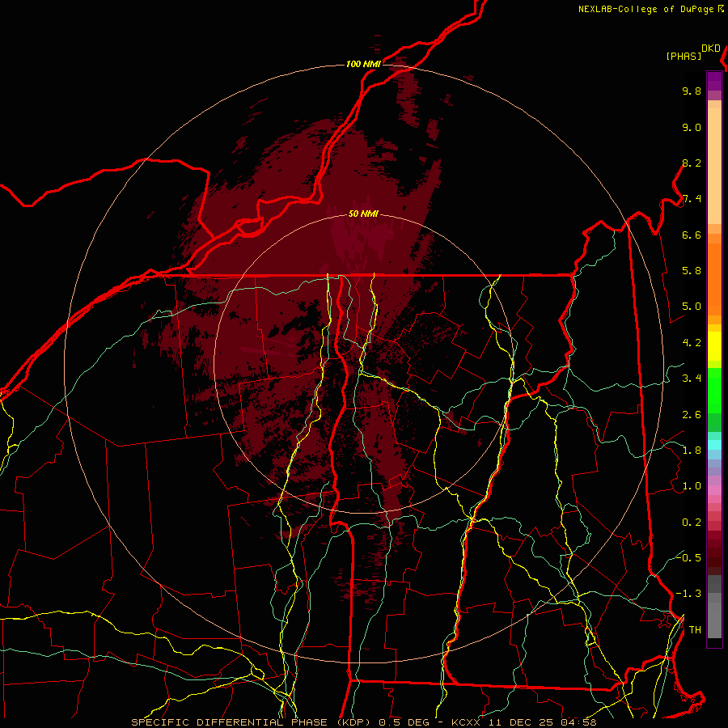Pick the bright green segment of the scale
The image size is (728, 728).
pos(714,390)
